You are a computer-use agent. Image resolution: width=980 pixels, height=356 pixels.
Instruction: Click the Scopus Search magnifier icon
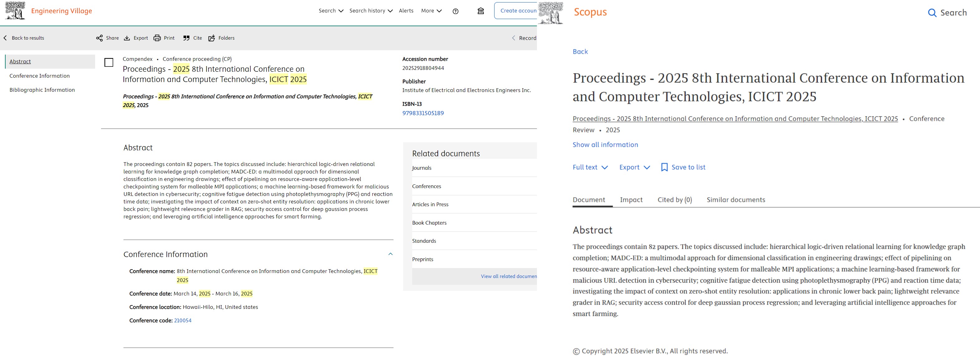pos(932,13)
